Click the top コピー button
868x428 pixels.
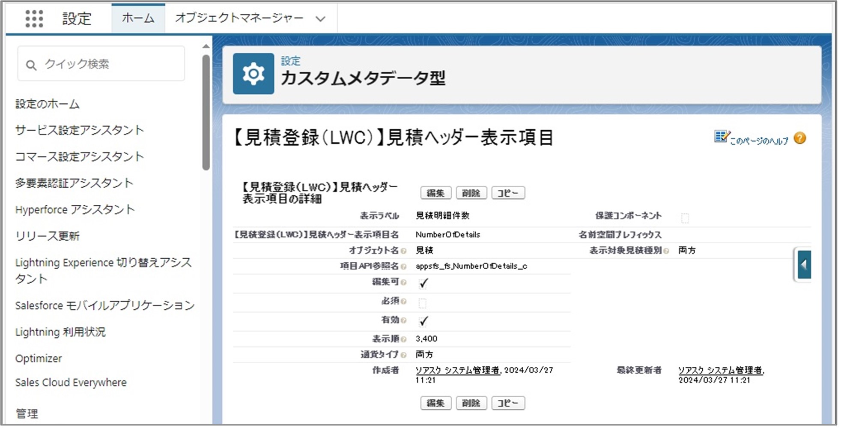pyautogui.click(x=508, y=193)
